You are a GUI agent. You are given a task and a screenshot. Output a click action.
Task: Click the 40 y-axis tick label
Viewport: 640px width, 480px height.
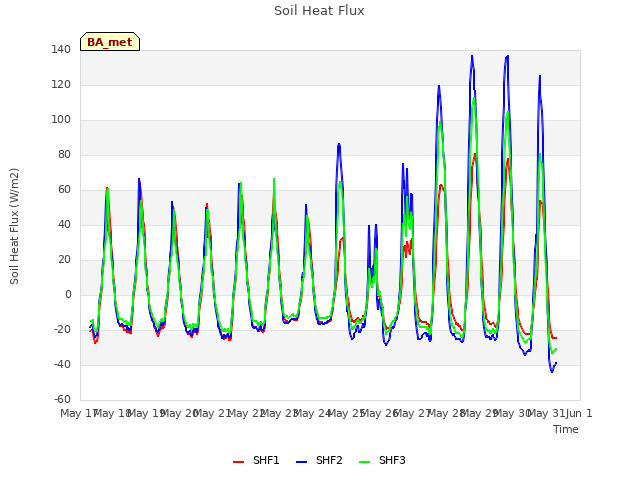click(x=64, y=224)
